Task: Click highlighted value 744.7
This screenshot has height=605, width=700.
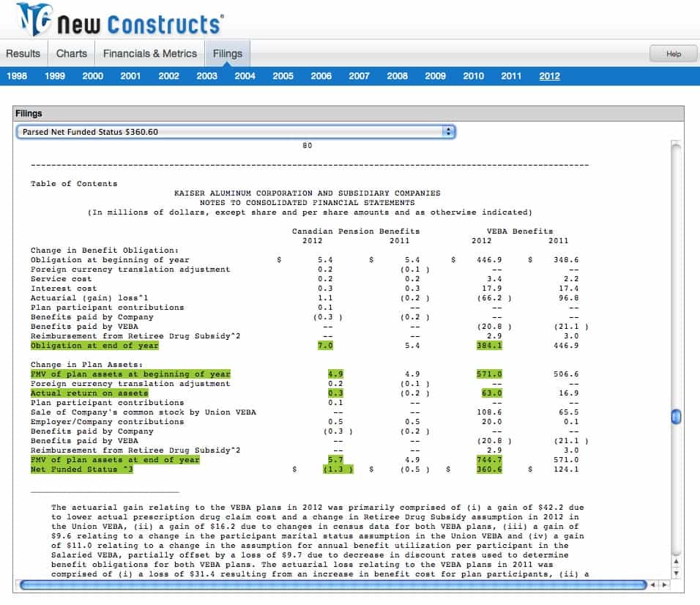Action: (x=489, y=460)
